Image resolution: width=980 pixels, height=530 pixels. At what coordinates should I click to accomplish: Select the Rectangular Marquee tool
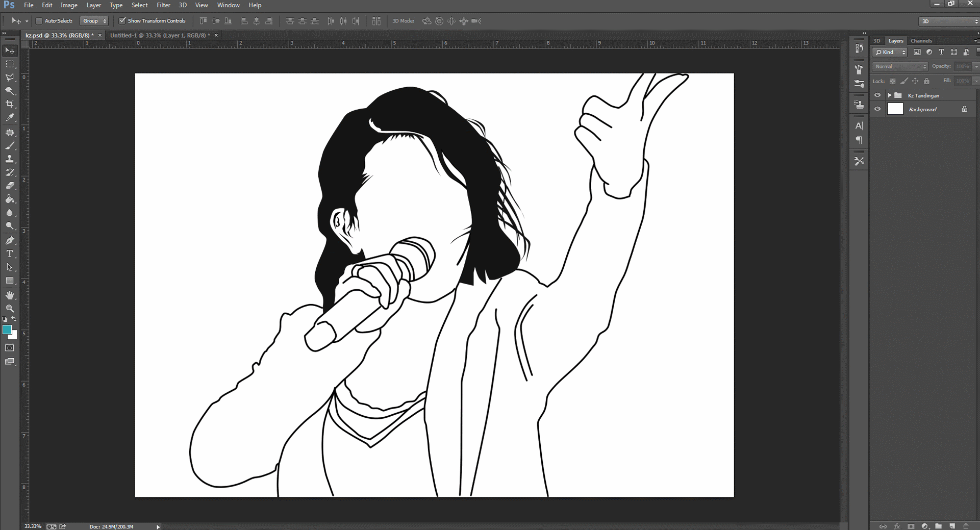[10, 64]
